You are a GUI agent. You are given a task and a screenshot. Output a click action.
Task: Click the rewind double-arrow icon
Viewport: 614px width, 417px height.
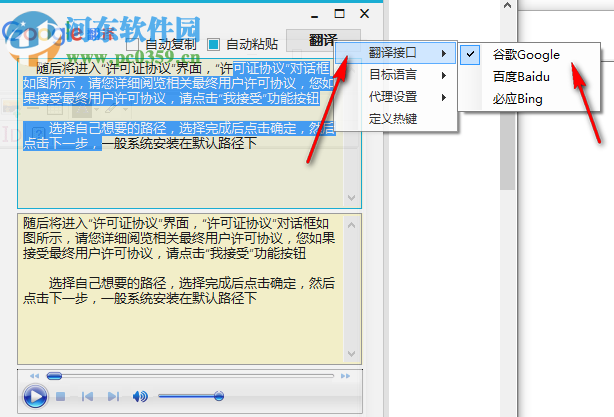pos(34,376)
